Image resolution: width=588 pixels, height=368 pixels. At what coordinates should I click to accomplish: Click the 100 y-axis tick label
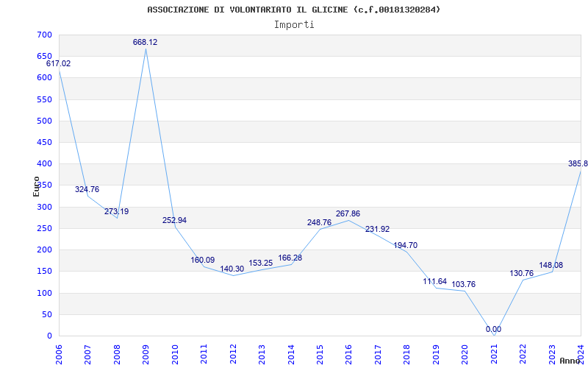44,293
